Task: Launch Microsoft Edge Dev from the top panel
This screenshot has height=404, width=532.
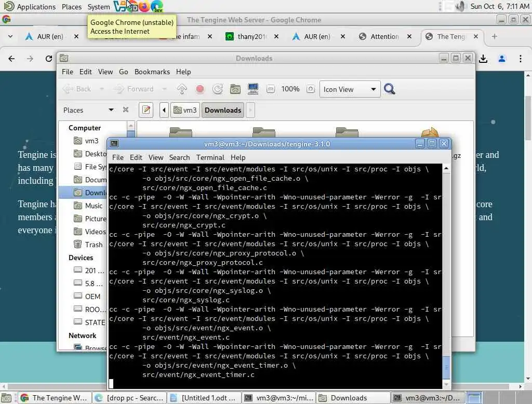Action: (157, 6)
